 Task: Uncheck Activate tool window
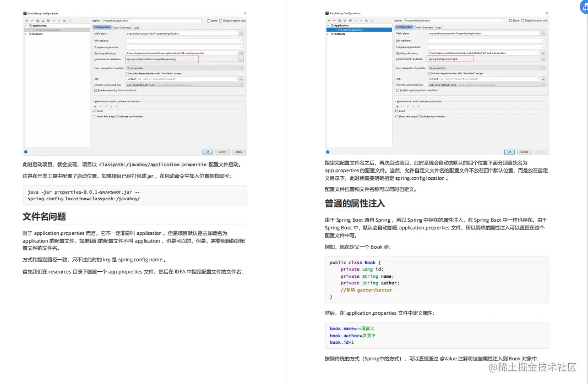[117, 117]
